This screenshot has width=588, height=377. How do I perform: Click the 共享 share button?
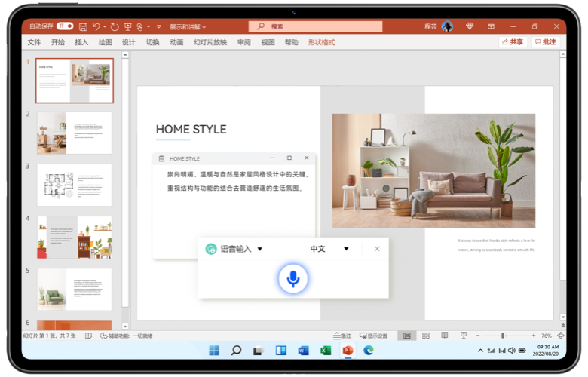513,42
